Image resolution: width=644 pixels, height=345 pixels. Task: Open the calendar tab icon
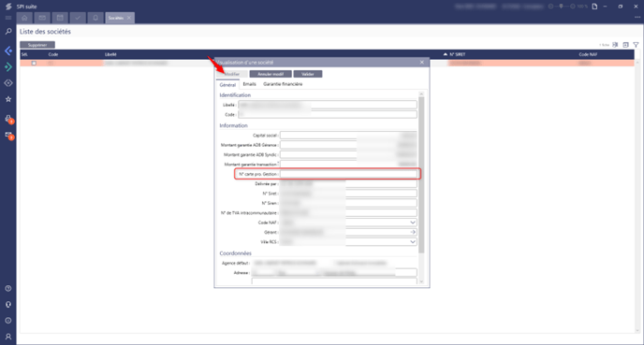click(x=60, y=18)
